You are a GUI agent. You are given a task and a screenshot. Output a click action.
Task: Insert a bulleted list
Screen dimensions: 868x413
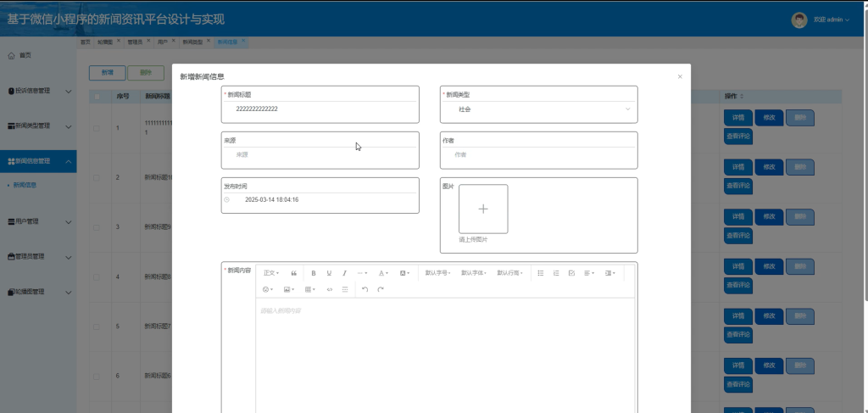pos(541,273)
